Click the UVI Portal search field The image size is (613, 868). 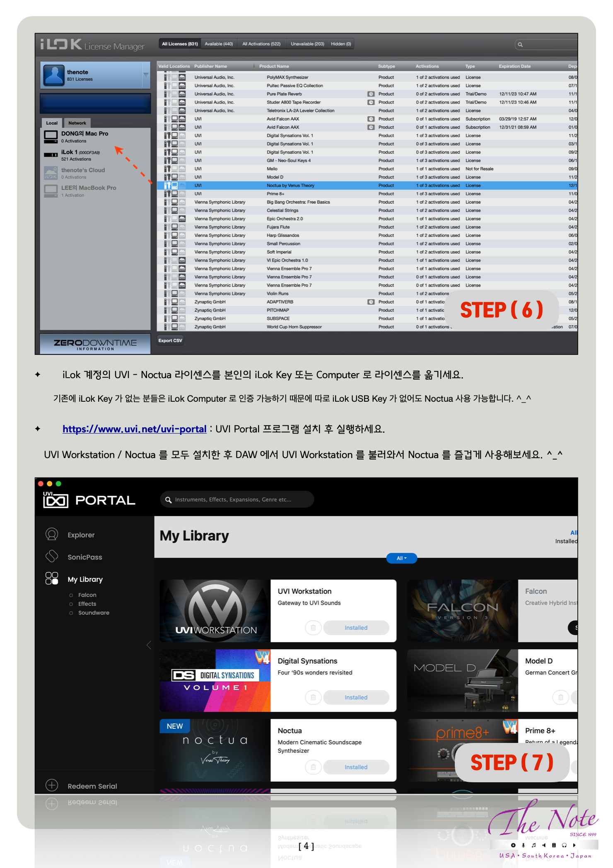coord(237,499)
